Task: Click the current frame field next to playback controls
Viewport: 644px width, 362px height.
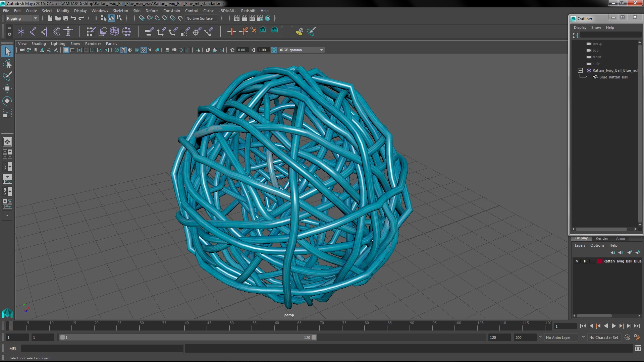Action: (565, 326)
